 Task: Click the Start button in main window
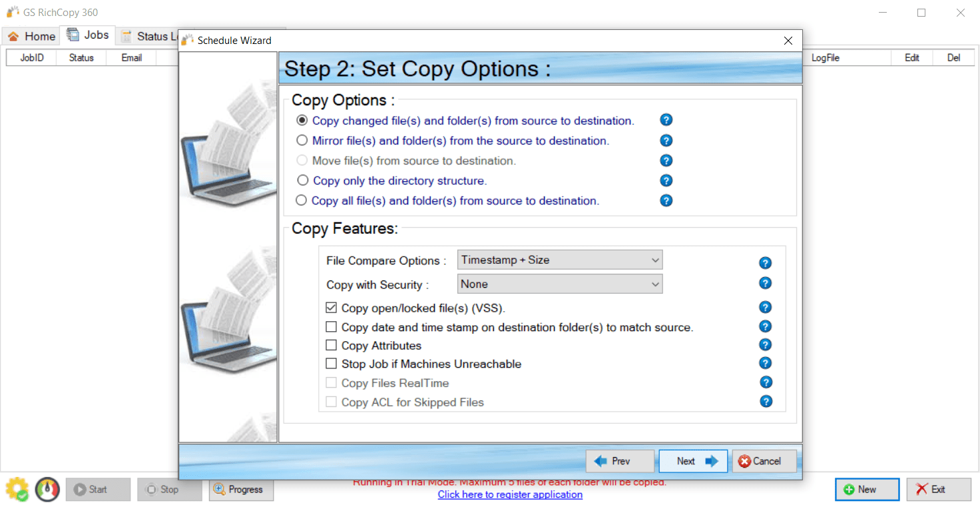[x=98, y=489]
